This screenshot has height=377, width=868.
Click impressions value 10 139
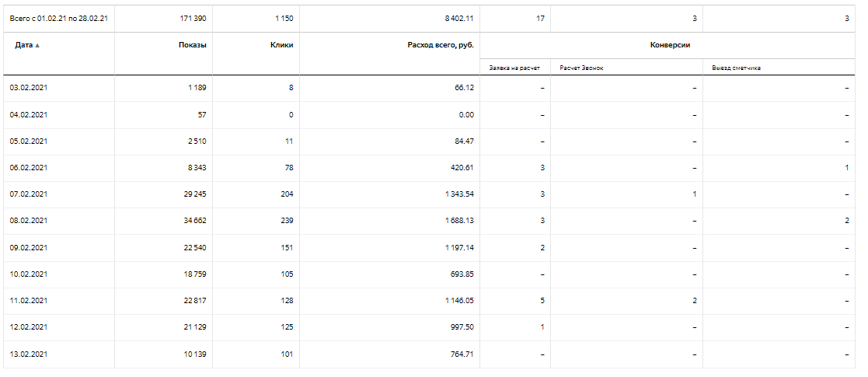(195, 354)
